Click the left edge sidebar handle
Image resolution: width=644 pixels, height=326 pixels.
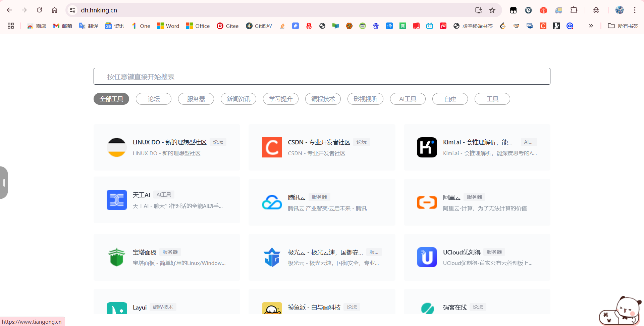pos(4,183)
